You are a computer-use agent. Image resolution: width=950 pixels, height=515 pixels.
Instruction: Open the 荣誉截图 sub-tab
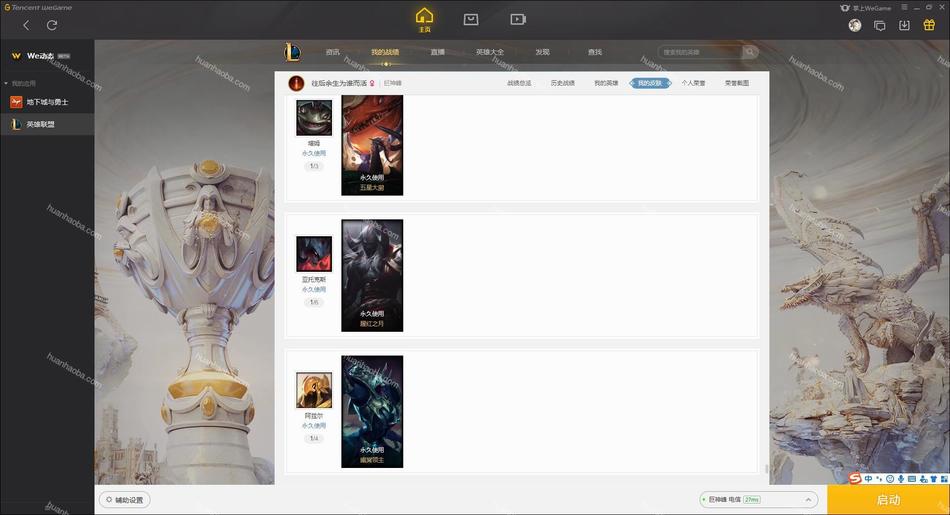[x=737, y=83]
